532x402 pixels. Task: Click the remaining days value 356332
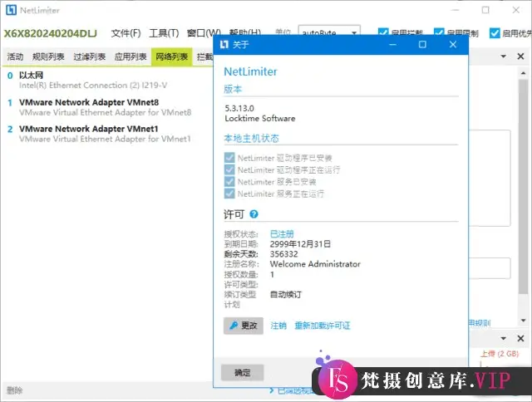[284, 254]
